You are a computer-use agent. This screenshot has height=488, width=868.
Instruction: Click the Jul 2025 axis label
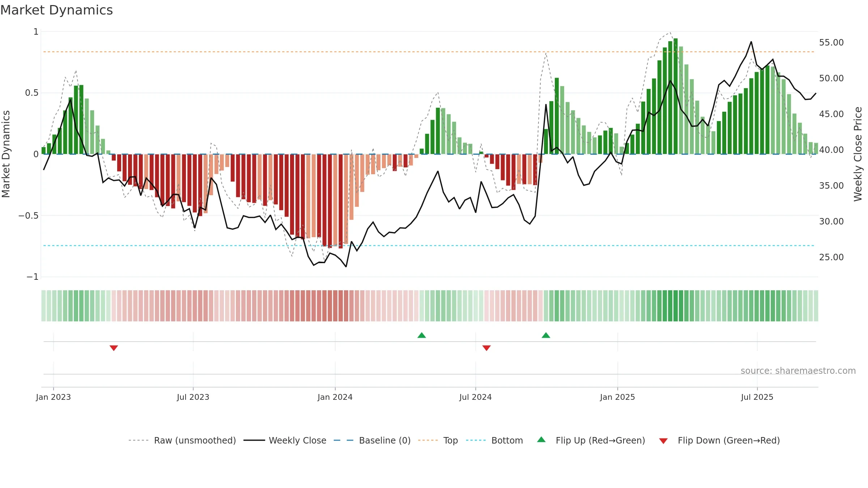[x=757, y=397]
